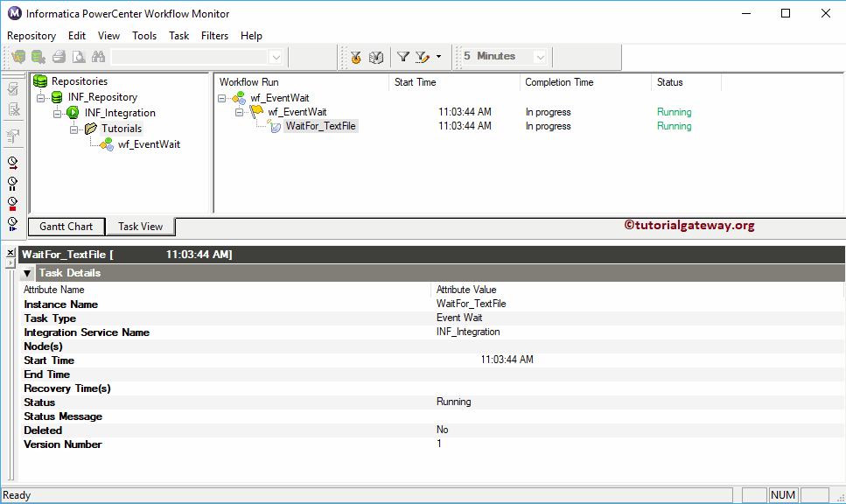The image size is (846, 504).
Task: Open the Filters menu
Action: (x=214, y=36)
